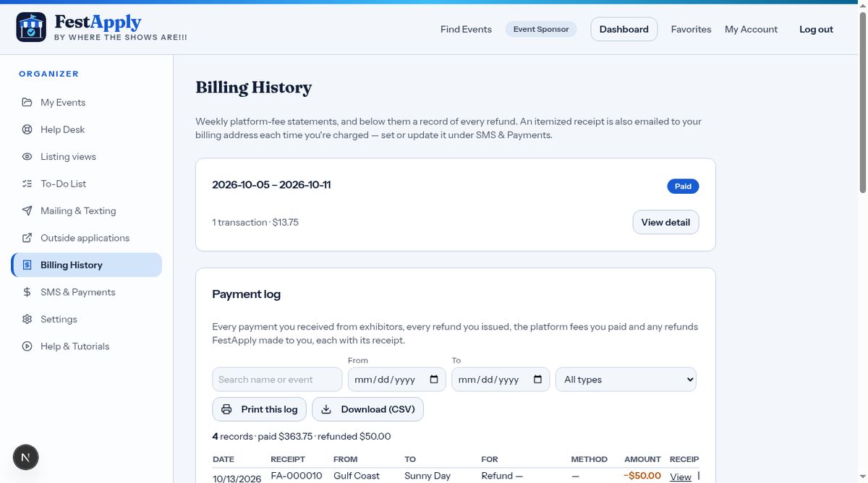Open the From date calendar picker icon
The width and height of the screenshot is (868, 483).
(434, 379)
